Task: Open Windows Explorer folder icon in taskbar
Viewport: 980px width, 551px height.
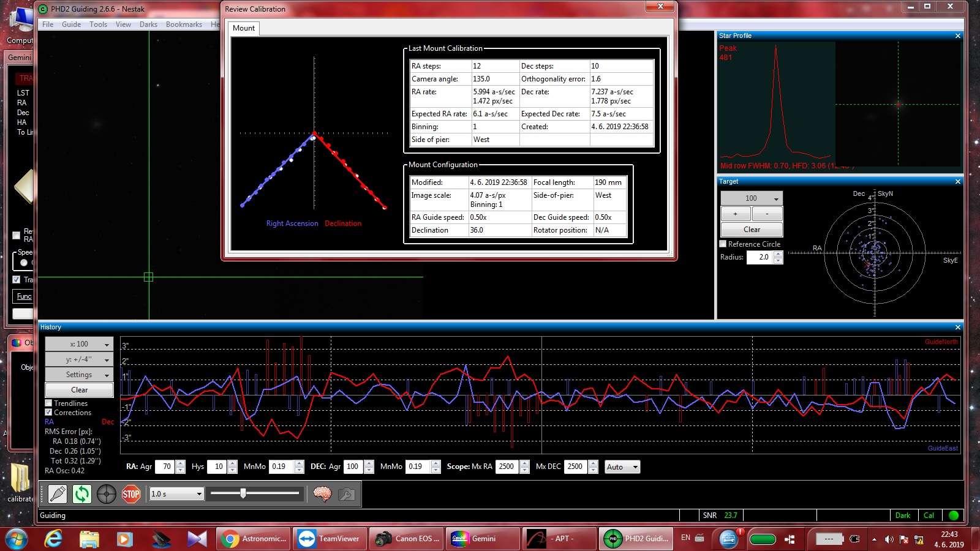Action: pos(89,539)
